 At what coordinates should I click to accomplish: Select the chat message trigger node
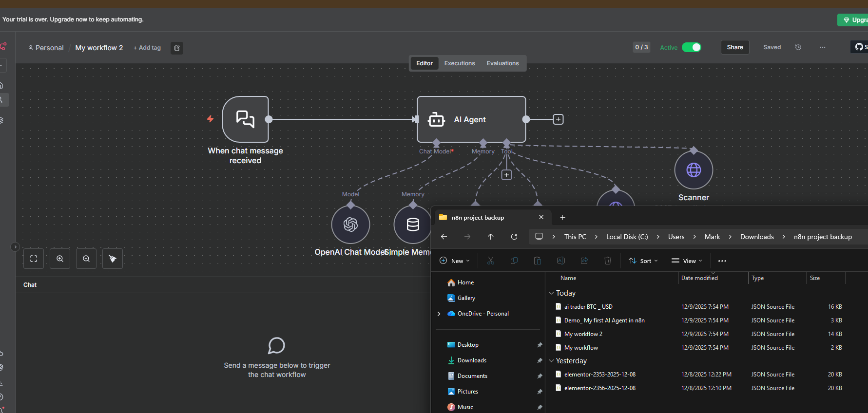click(246, 119)
